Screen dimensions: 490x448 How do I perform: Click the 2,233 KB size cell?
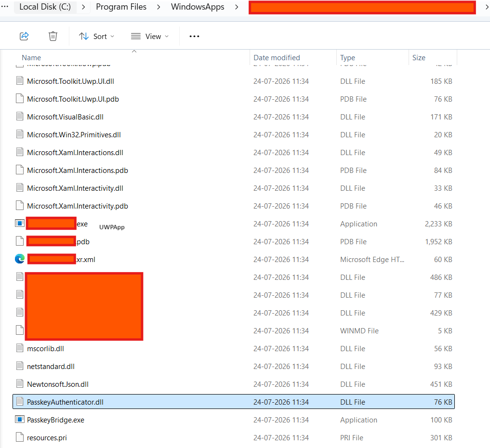point(438,224)
